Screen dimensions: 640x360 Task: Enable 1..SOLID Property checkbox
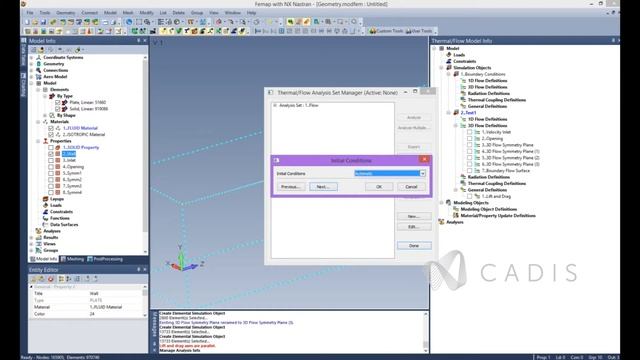tap(51, 147)
